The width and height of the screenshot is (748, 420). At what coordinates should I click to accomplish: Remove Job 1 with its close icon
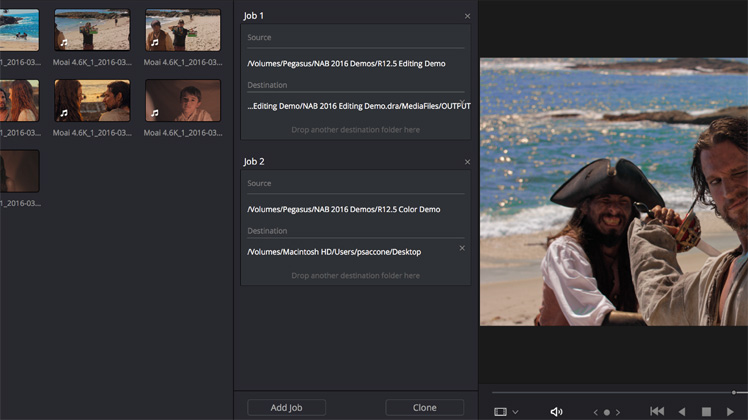click(467, 17)
